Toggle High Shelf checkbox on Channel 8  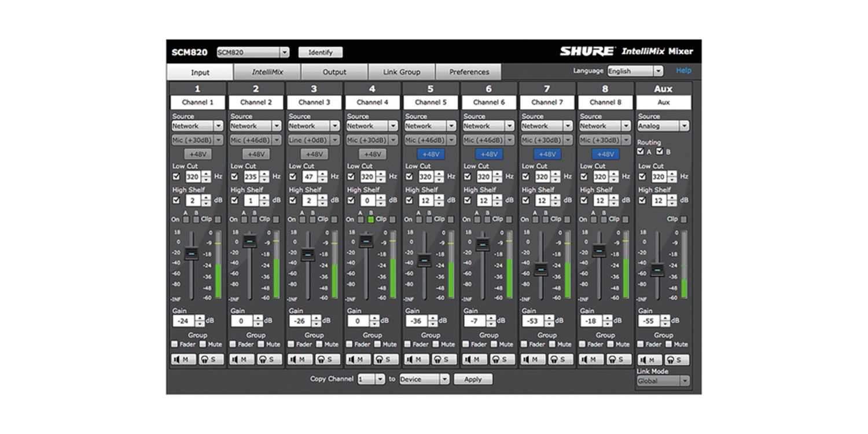584,200
